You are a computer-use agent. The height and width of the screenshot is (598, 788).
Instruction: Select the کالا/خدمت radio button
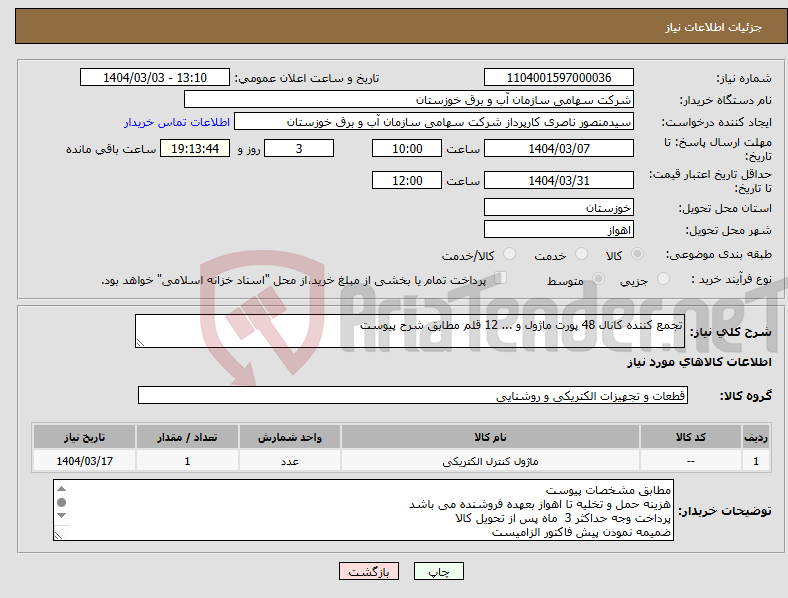[x=510, y=254]
